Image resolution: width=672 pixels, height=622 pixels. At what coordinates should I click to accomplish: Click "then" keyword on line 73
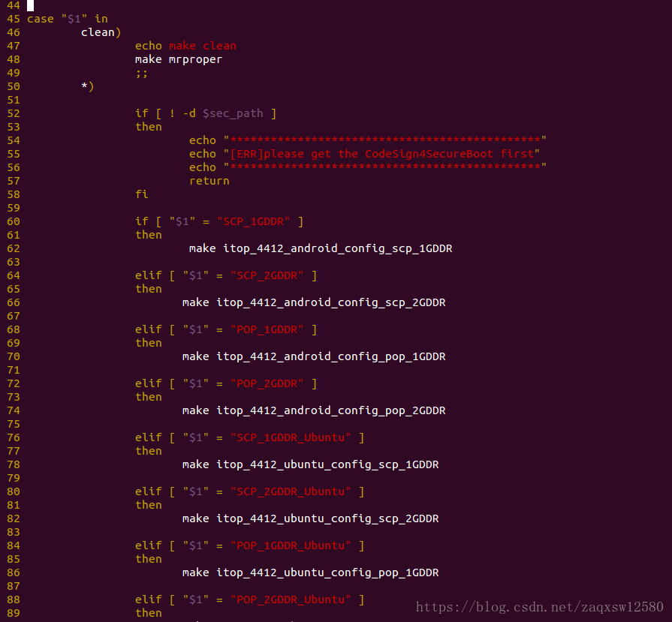(149, 397)
